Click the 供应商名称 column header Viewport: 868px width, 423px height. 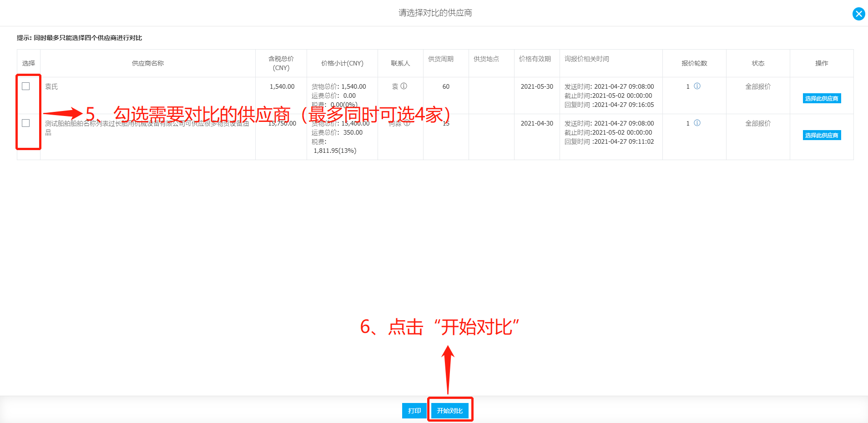click(x=148, y=63)
